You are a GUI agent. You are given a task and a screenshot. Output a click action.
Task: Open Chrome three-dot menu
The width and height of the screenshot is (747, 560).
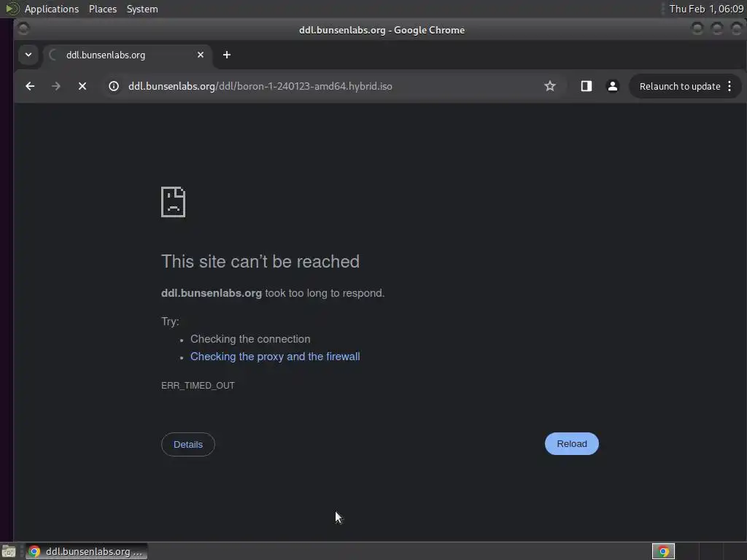[x=729, y=86]
